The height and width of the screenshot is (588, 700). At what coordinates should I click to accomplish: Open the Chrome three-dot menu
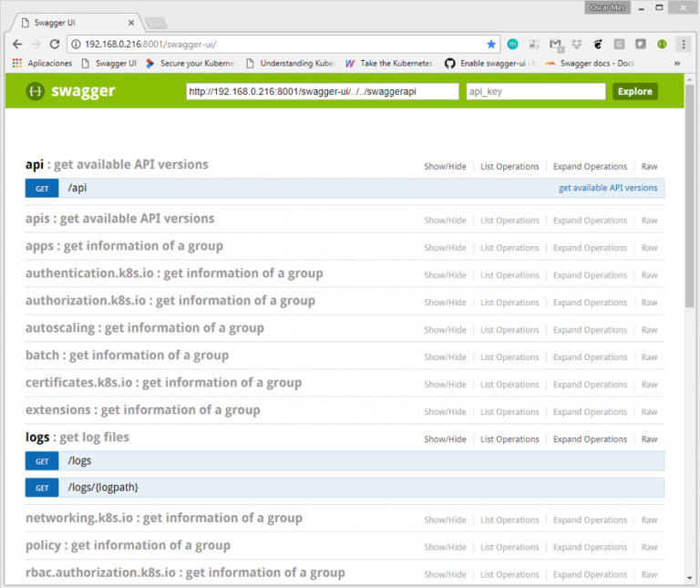point(684,44)
